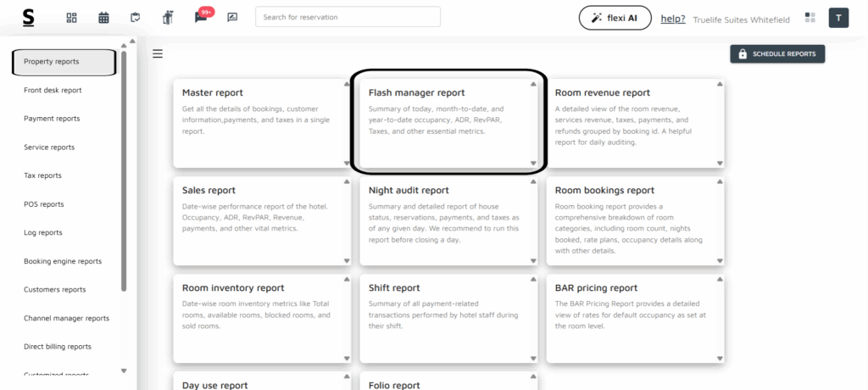This screenshot has height=390, width=868.
Task: Toggle the hamburger sidebar menu
Action: coord(158,54)
